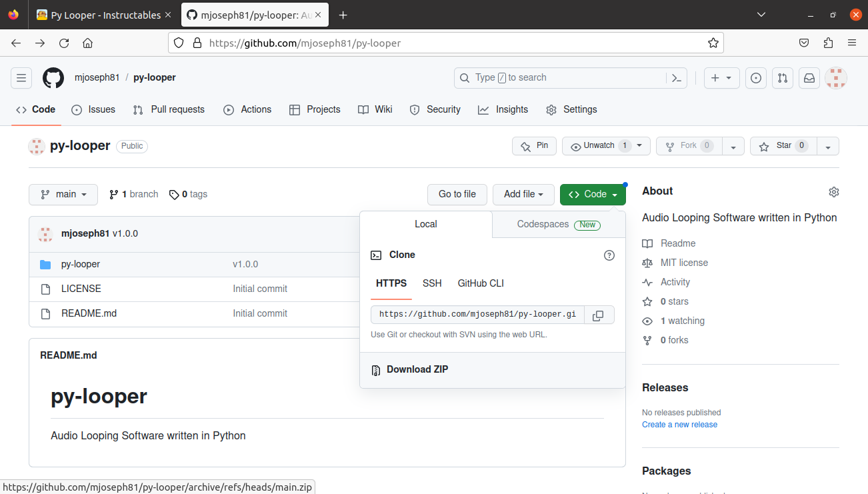Screen dimensions: 868x494
Task: Expand the create new dropdown in header
Action: pyautogui.click(x=721, y=78)
